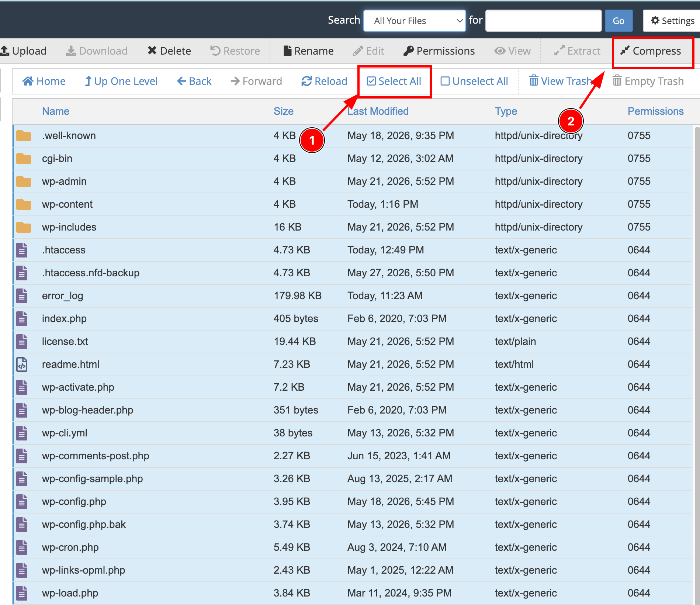Image resolution: width=700 pixels, height=605 pixels.
Task: Open the Permissions tool
Action: tap(439, 51)
